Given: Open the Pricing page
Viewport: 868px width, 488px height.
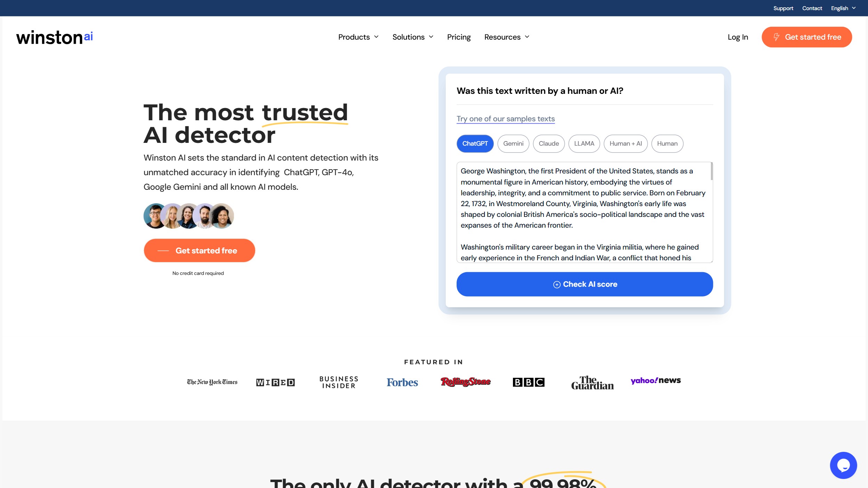Looking at the screenshot, I should pos(459,37).
